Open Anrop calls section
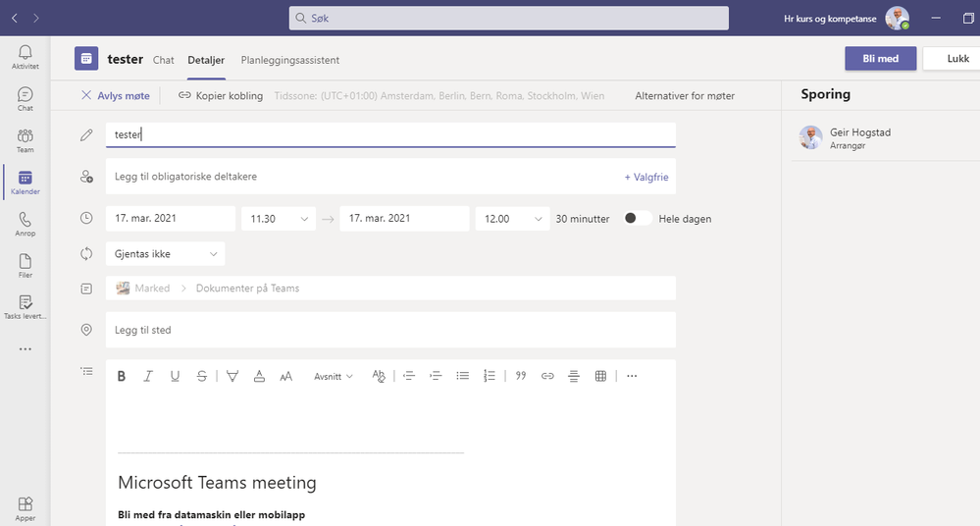The width and height of the screenshot is (980, 526). (25, 224)
